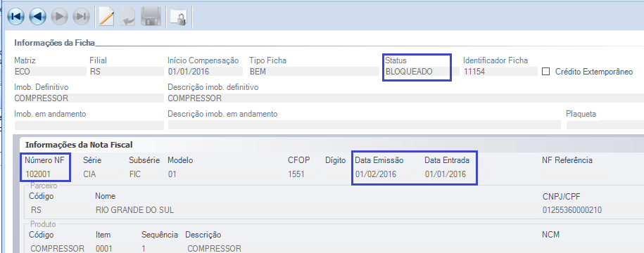This screenshot has width=644, height=253.
Task: Click the Matriz field showing ECO
Action: (x=50, y=72)
